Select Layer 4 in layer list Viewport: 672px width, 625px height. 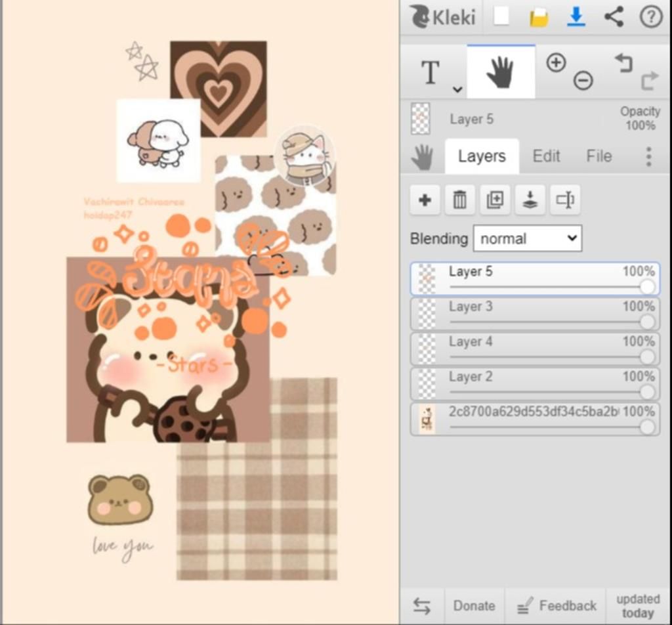click(x=535, y=349)
